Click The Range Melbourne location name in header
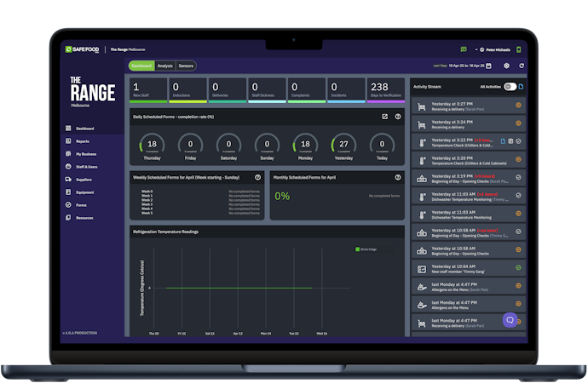The image size is (588, 383). 128,49
